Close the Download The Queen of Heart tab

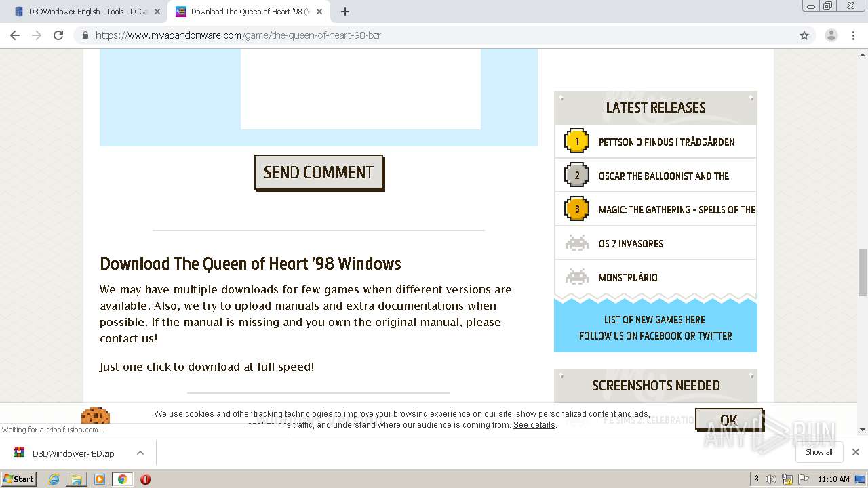(319, 12)
